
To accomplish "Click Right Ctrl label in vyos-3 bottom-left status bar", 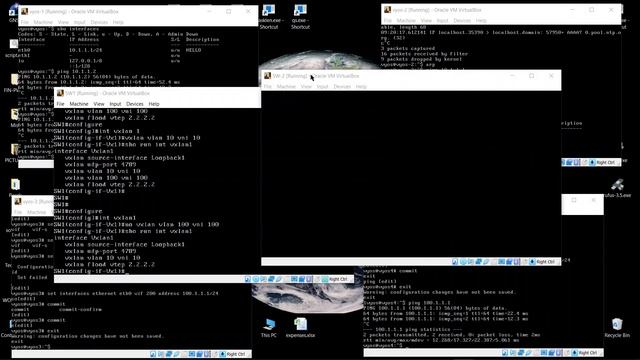I will [236, 354].
